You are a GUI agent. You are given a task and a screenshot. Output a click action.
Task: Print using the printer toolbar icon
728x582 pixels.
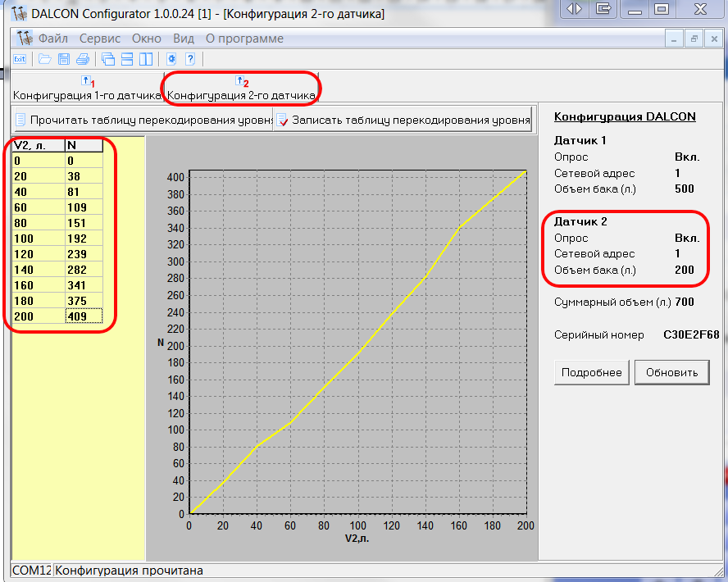click(82, 59)
